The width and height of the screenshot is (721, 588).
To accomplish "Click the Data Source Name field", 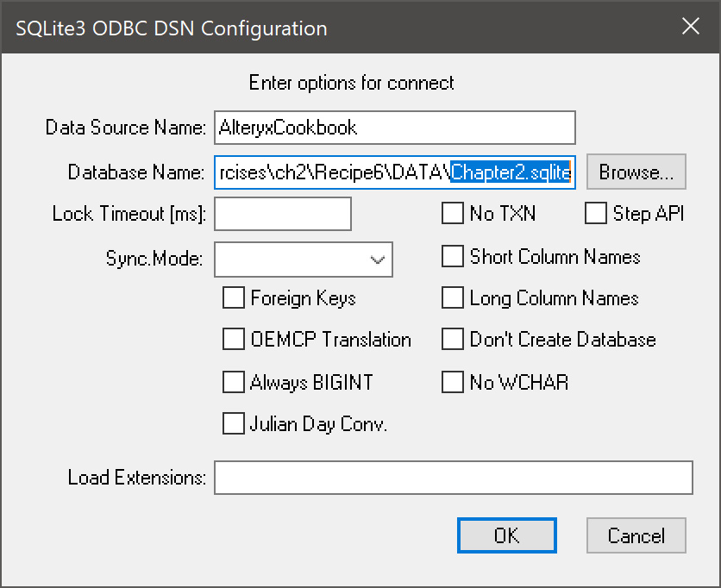I will (x=394, y=128).
